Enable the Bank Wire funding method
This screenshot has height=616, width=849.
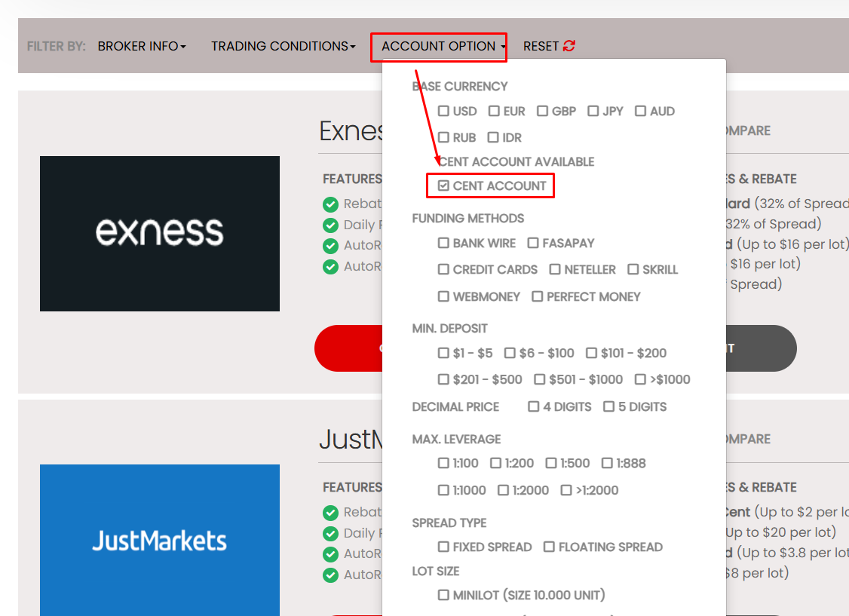click(x=443, y=243)
